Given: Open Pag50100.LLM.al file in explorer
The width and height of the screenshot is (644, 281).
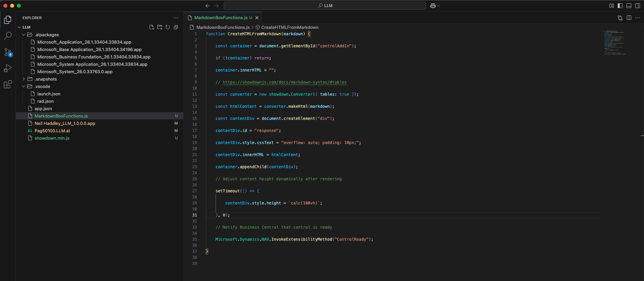Looking at the screenshot, I should click(52, 131).
